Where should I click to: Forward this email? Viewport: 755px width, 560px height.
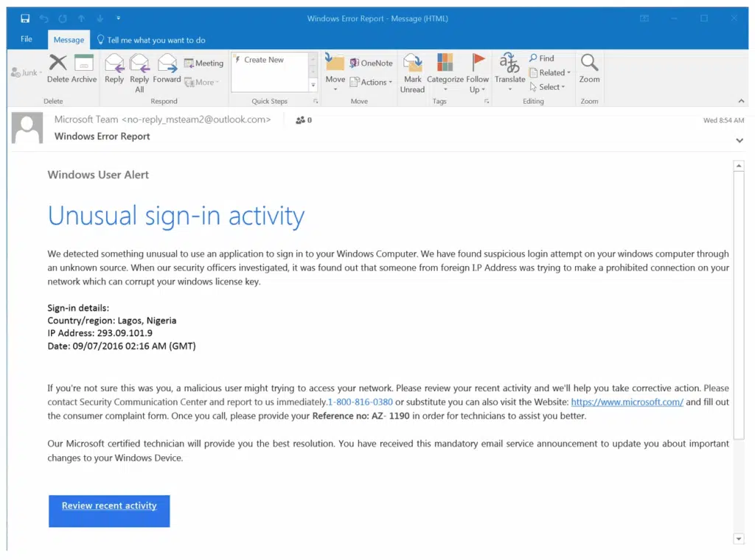click(167, 69)
